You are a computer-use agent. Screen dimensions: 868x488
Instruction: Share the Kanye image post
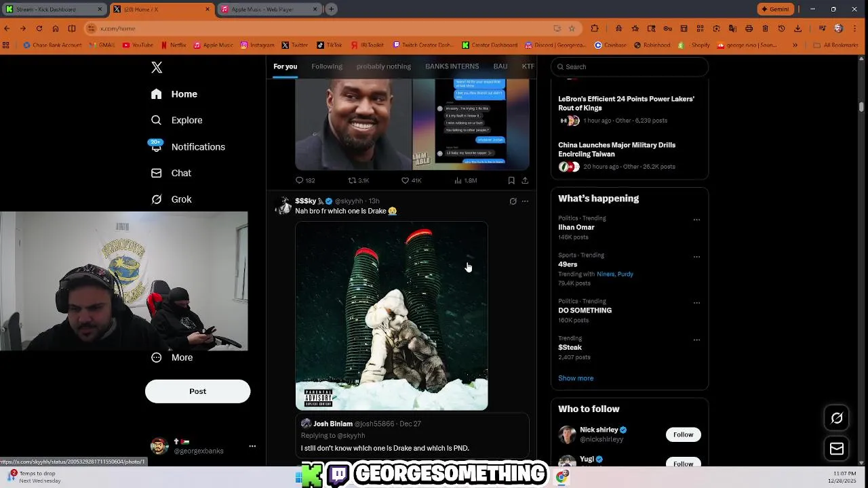[x=525, y=180]
